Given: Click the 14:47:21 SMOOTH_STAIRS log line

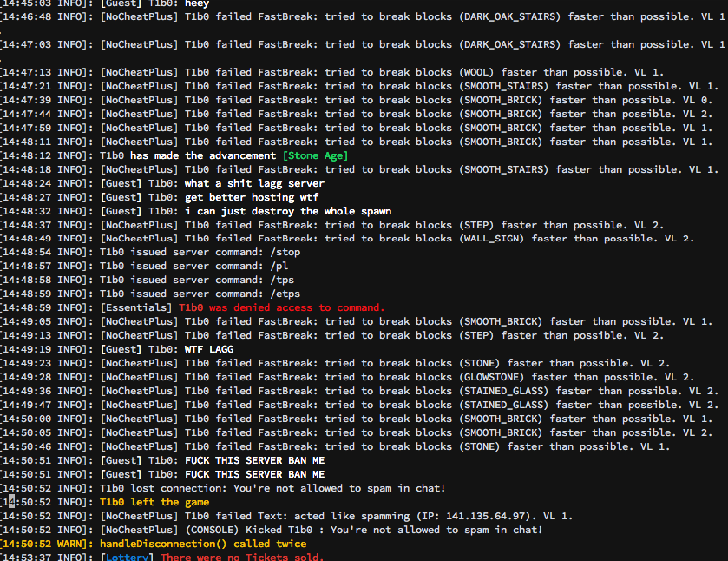Looking at the screenshot, I should coord(360,87).
